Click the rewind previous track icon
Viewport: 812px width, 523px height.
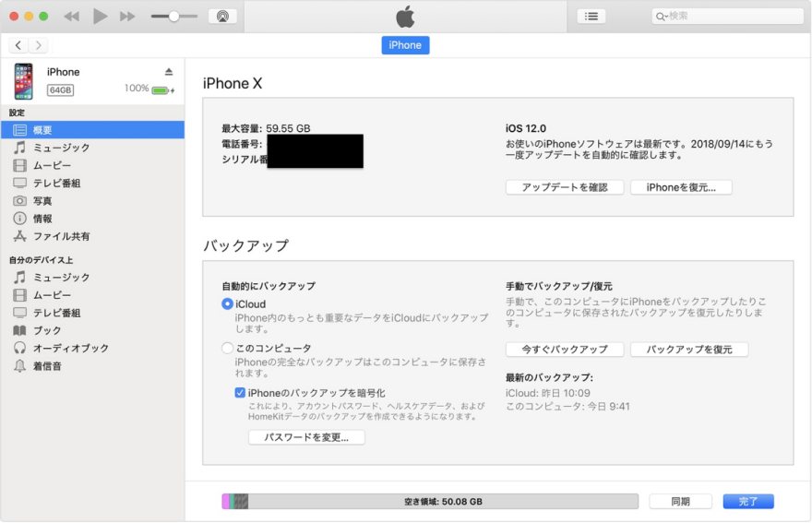click(71, 17)
